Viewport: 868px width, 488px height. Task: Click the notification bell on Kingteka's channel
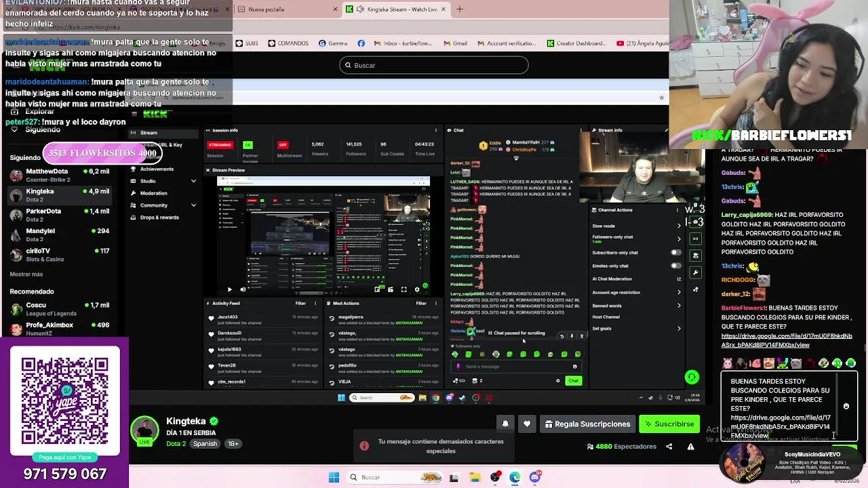pyautogui.click(x=505, y=424)
